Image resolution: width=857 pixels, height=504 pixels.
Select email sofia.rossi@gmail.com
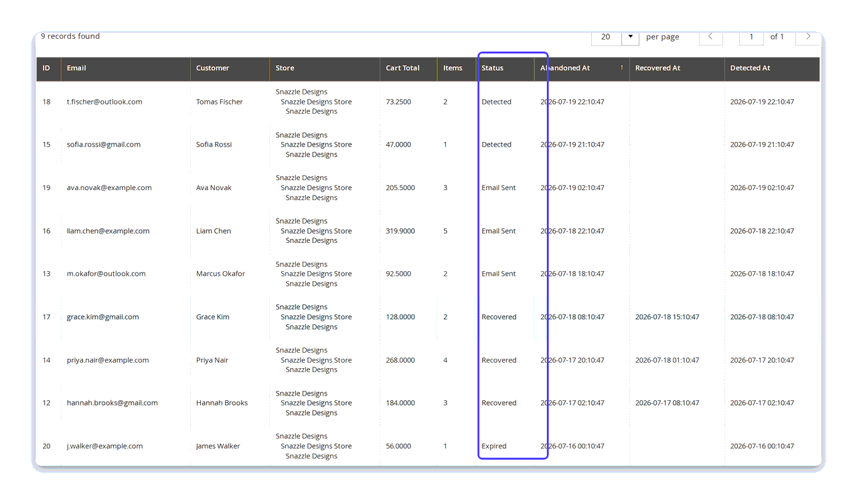pos(104,145)
